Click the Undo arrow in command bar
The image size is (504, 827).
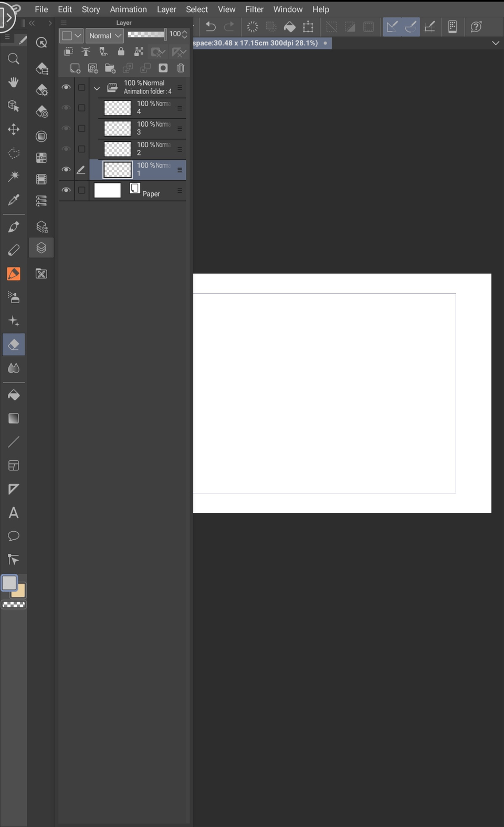(x=211, y=27)
